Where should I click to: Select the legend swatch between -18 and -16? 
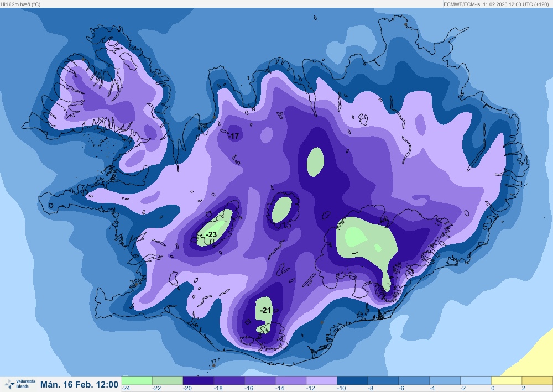click(x=229, y=380)
